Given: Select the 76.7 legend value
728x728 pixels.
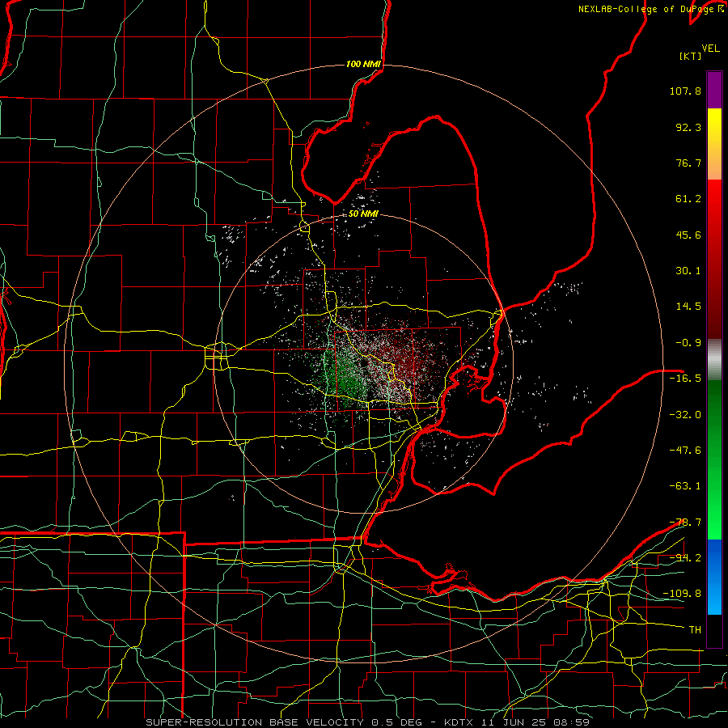Looking at the screenshot, I should [x=688, y=163].
